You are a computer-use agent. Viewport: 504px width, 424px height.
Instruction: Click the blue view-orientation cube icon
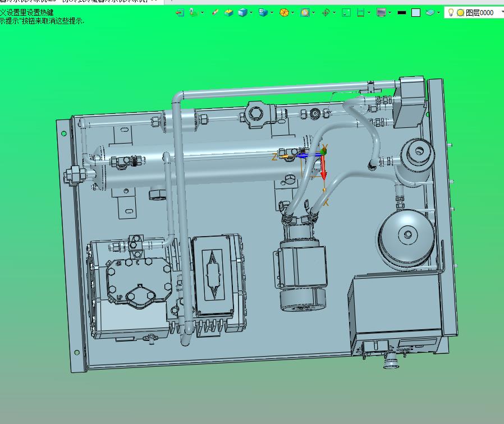pos(263,12)
